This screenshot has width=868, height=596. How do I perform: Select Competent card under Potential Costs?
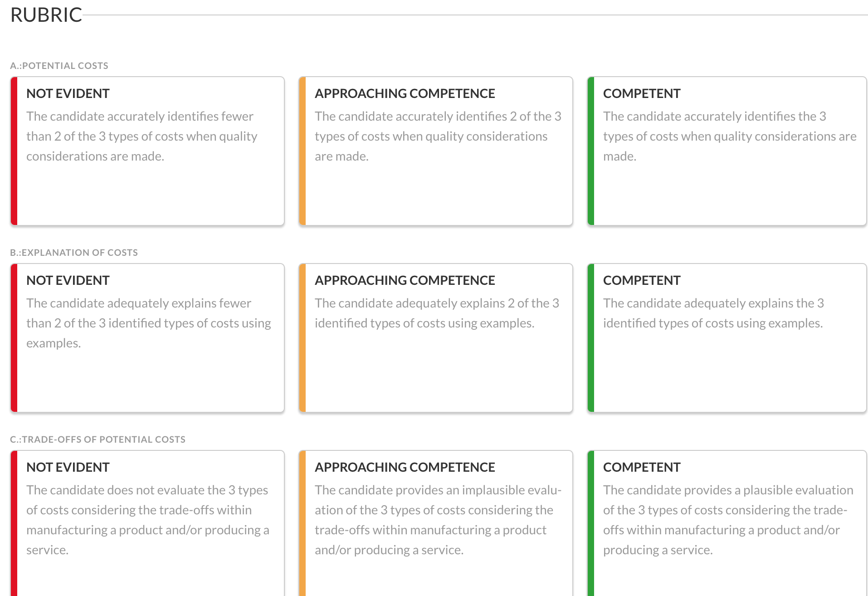click(x=727, y=151)
